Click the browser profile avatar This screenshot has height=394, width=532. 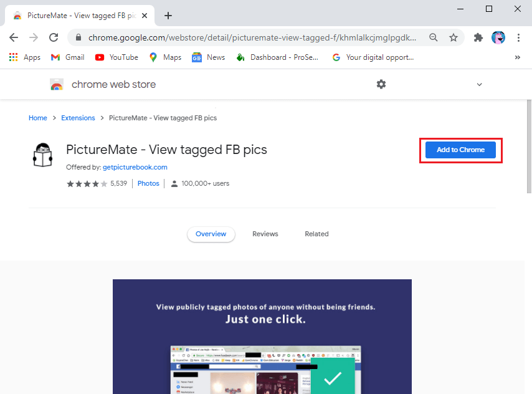click(498, 37)
